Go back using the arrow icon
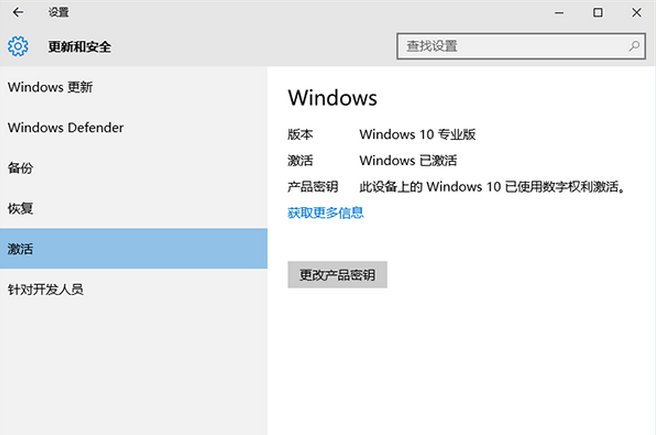The height and width of the screenshot is (435, 656). tap(18, 13)
